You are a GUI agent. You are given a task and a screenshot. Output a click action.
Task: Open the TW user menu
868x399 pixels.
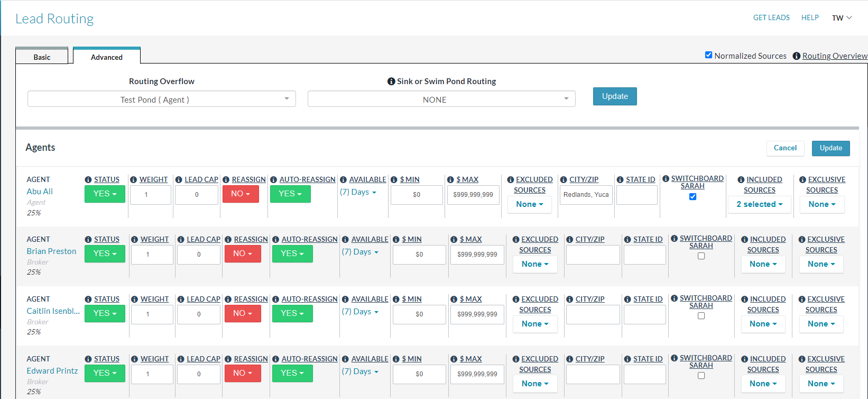(x=842, y=18)
